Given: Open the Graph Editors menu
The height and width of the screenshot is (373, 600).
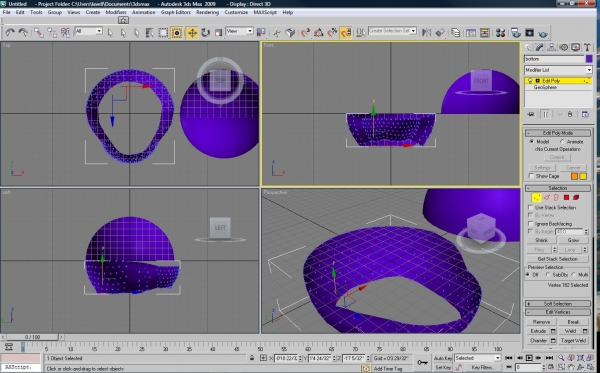Looking at the screenshot, I should (176, 12).
